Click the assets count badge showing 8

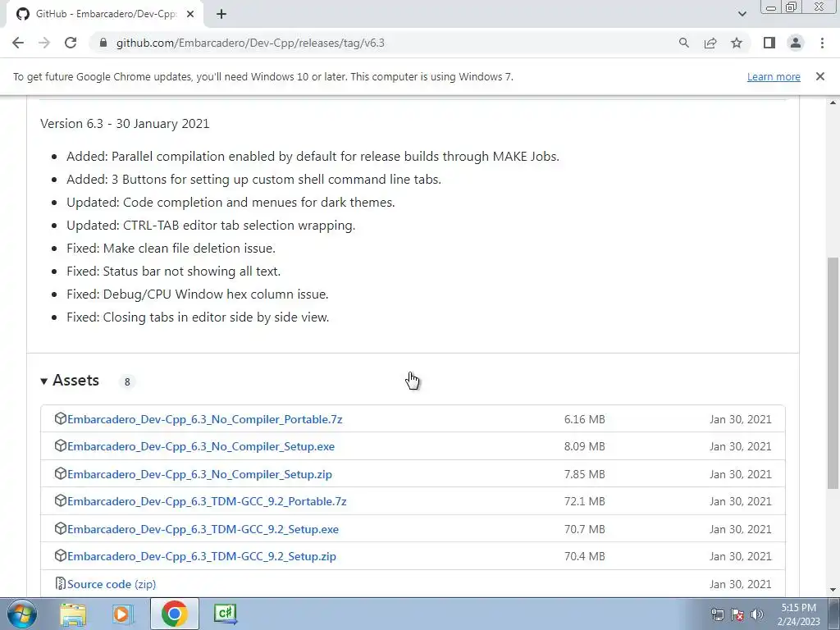point(127,382)
